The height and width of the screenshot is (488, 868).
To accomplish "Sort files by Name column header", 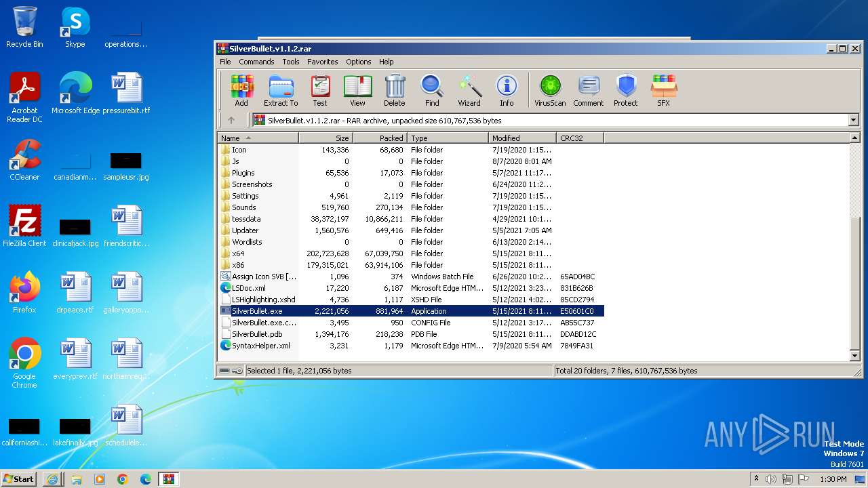I will pyautogui.click(x=258, y=138).
